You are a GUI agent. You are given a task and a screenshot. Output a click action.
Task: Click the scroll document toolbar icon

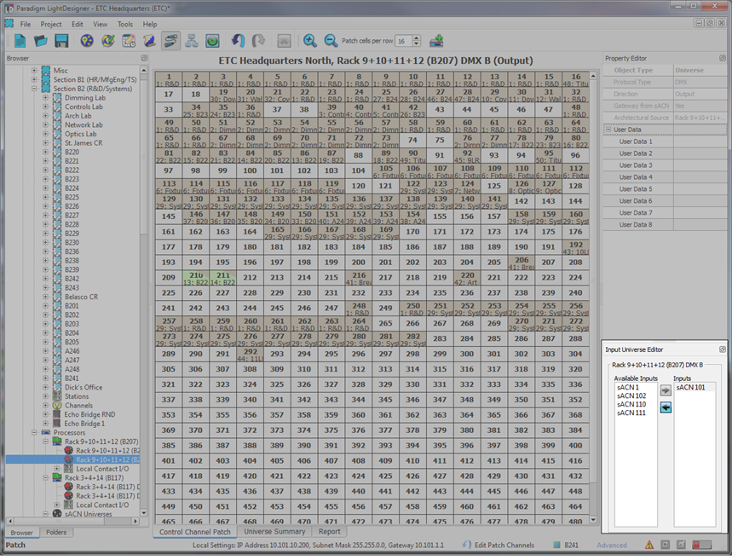149,41
